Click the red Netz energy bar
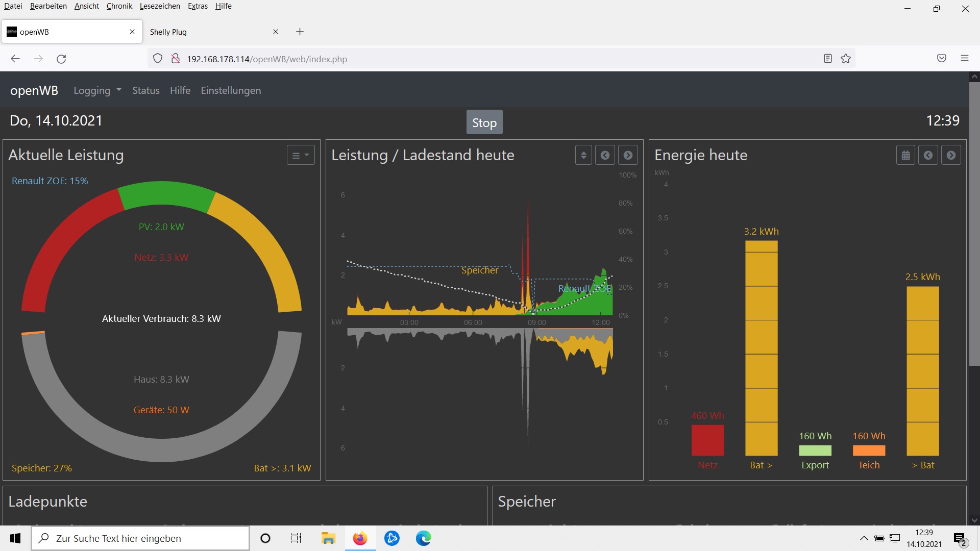 click(x=707, y=440)
